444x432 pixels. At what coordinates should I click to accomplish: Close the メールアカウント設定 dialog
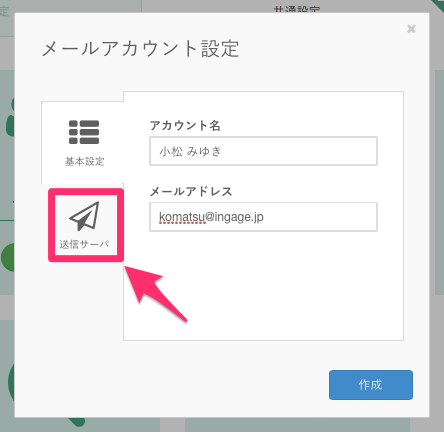point(411,29)
